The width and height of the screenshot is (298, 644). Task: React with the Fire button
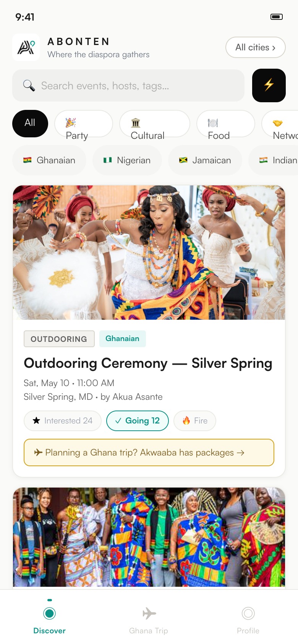(195, 421)
